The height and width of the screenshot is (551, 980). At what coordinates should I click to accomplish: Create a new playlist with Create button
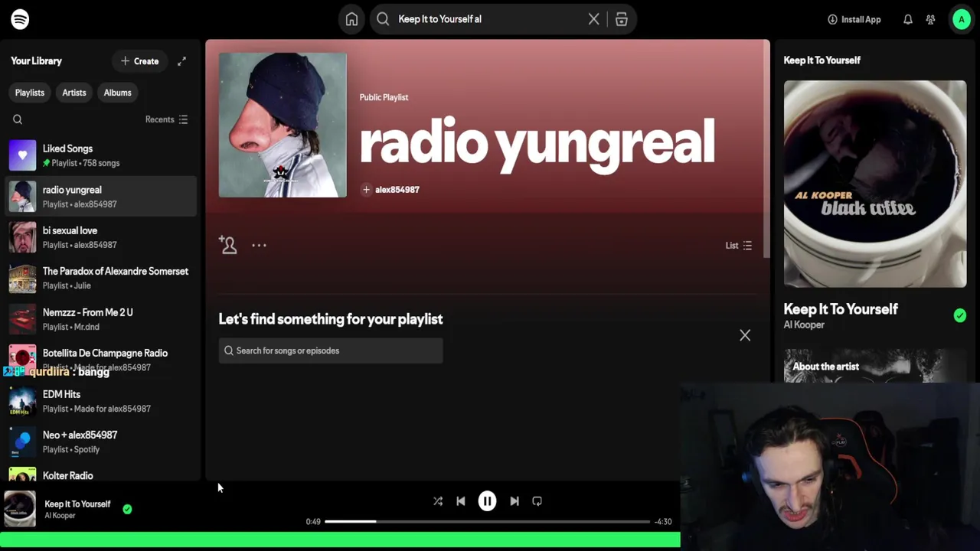(x=139, y=61)
